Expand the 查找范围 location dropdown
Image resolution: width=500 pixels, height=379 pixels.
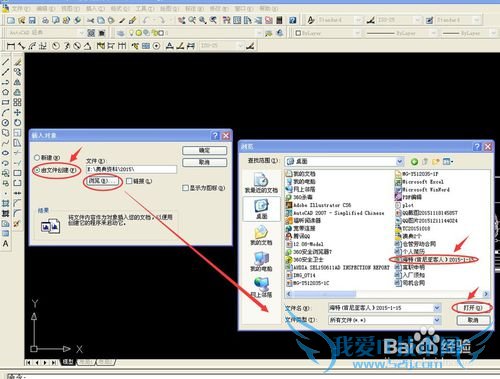[400, 162]
